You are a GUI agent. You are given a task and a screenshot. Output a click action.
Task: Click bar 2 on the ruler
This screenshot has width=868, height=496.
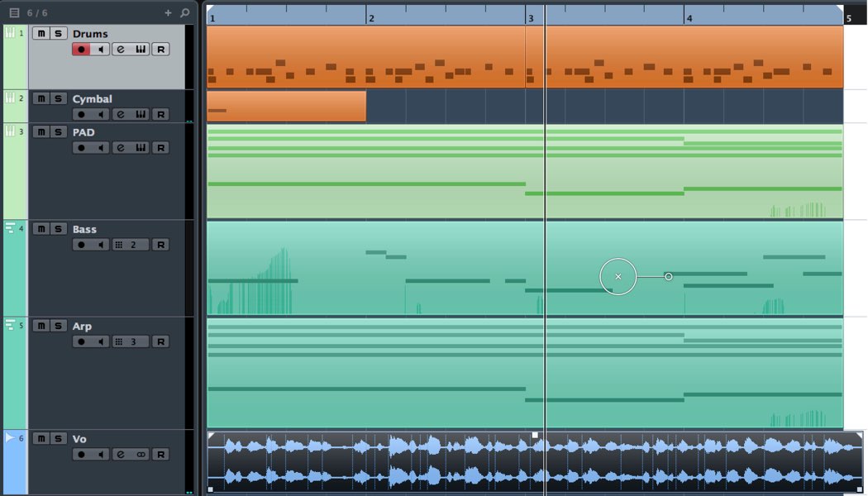tap(371, 18)
